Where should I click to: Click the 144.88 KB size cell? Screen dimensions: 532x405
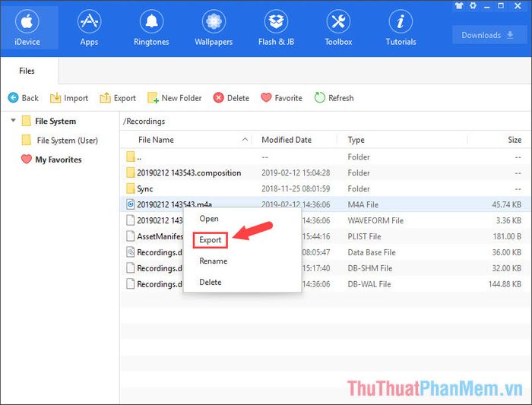[x=505, y=284]
